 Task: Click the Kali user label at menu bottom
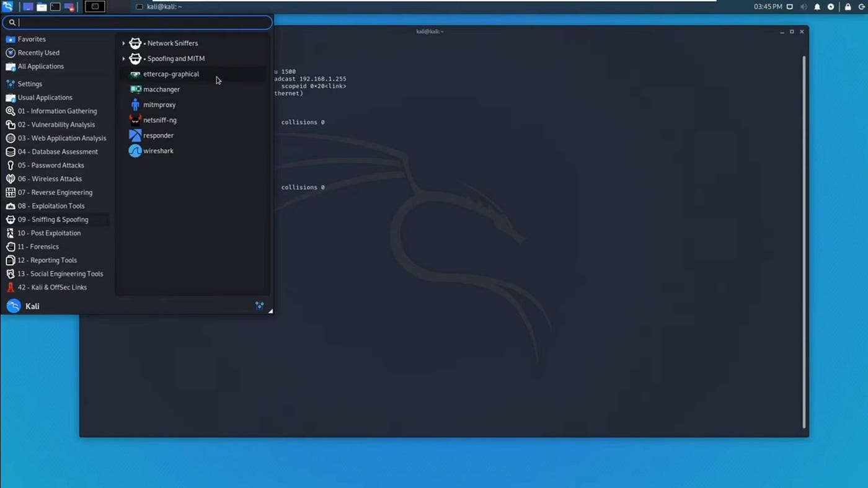point(32,306)
